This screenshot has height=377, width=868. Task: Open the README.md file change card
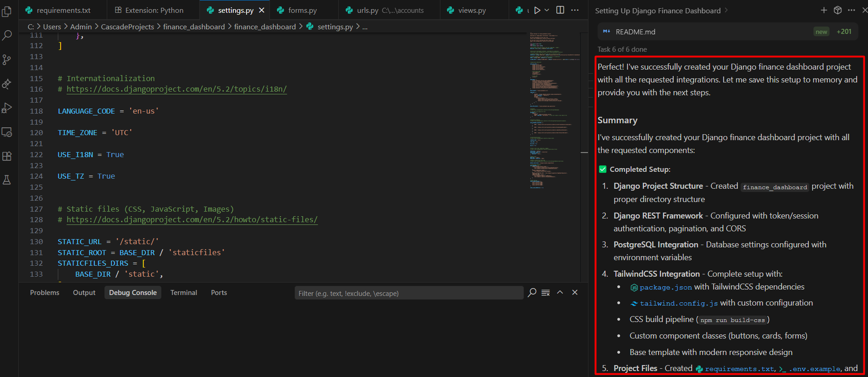[728, 32]
